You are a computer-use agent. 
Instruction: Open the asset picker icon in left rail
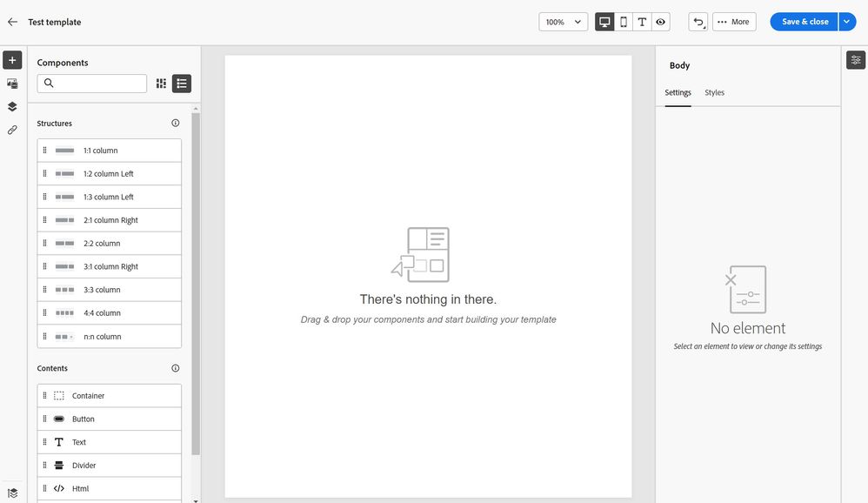[x=12, y=84]
